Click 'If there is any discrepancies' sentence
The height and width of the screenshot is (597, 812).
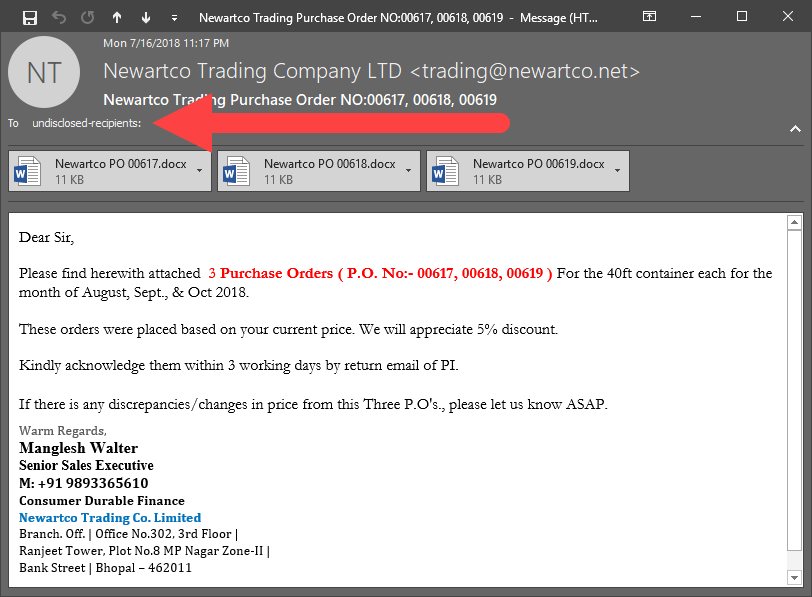coord(313,404)
